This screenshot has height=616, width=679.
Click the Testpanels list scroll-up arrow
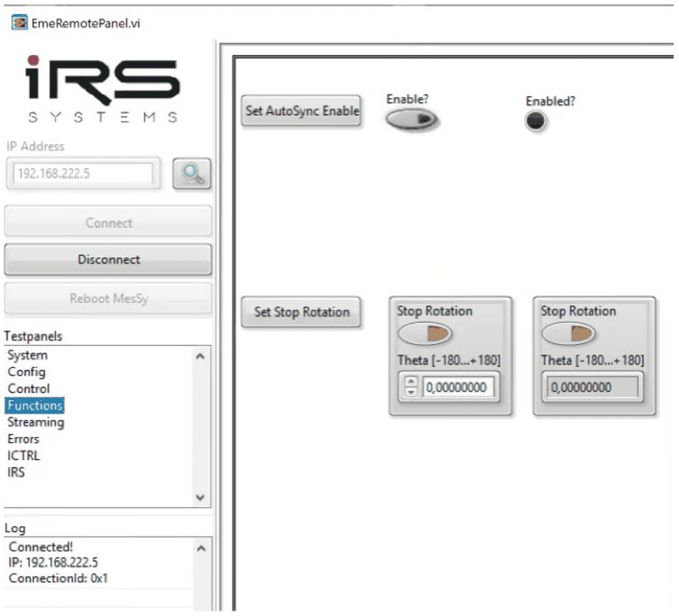tap(201, 357)
